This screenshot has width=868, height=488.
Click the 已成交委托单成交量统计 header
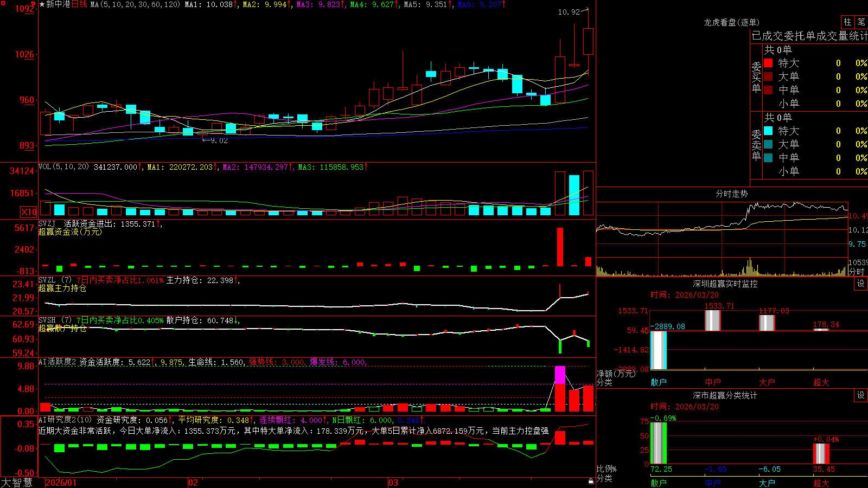coord(809,36)
